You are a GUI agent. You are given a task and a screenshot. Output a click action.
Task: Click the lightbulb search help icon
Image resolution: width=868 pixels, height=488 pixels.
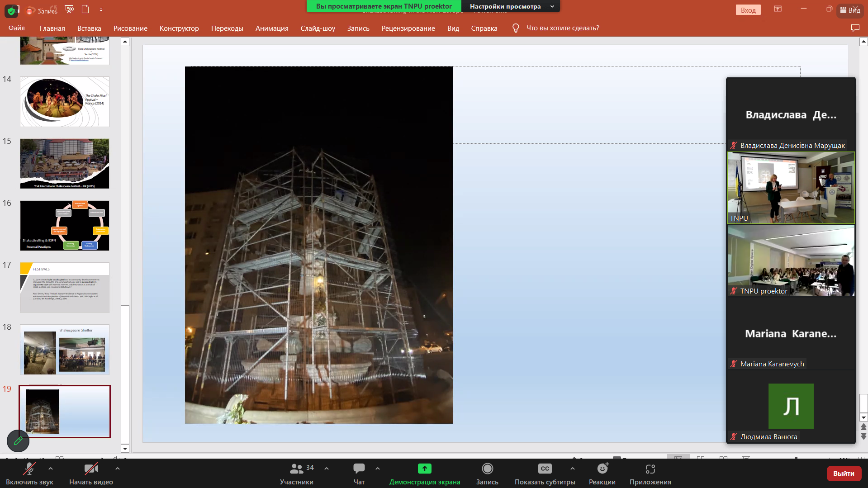515,28
